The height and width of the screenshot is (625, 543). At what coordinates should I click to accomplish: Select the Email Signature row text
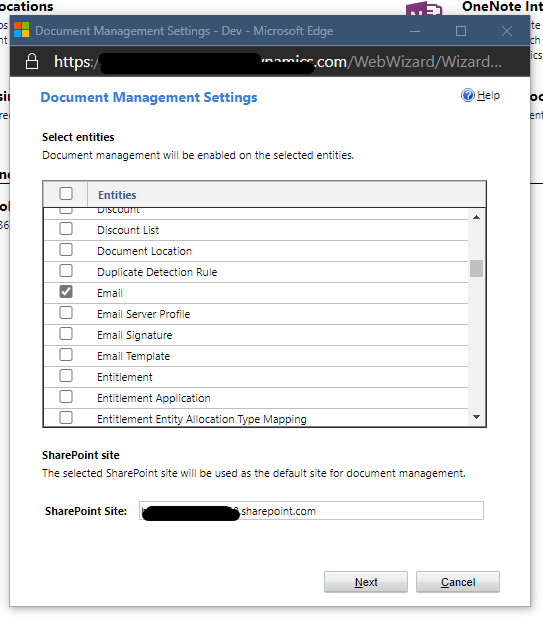tap(135, 335)
